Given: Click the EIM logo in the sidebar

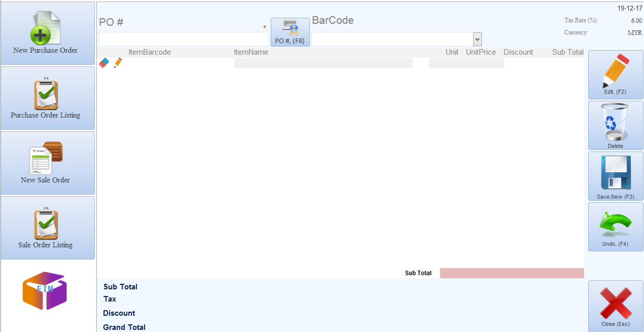Looking at the screenshot, I should click(45, 290).
